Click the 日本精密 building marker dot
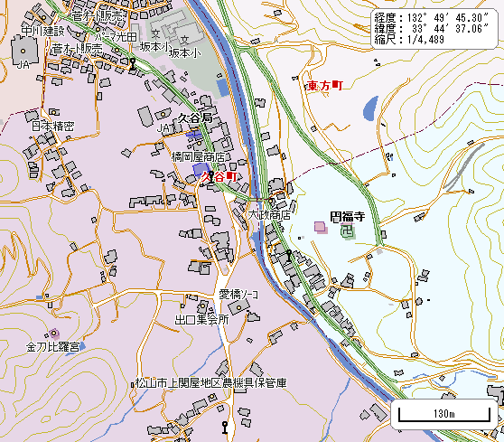Screen dimensions: 504x442 pos(54,112)
